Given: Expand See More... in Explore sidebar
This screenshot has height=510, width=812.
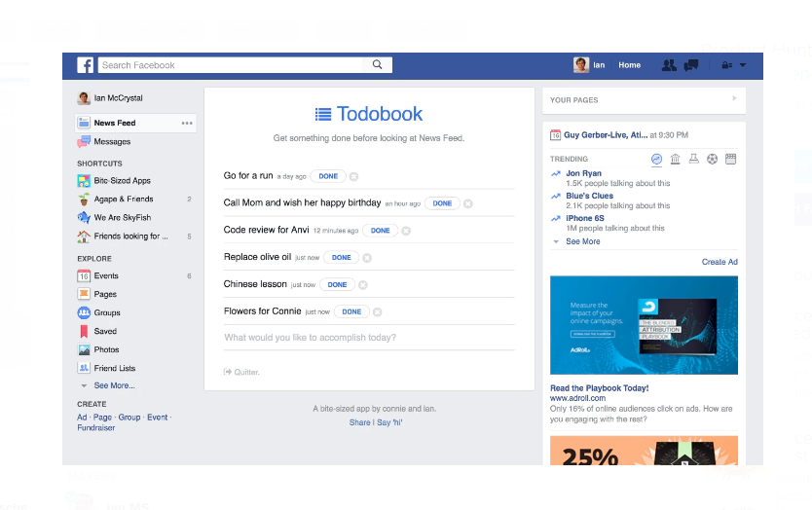Looking at the screenshot, I should [115, 385].
